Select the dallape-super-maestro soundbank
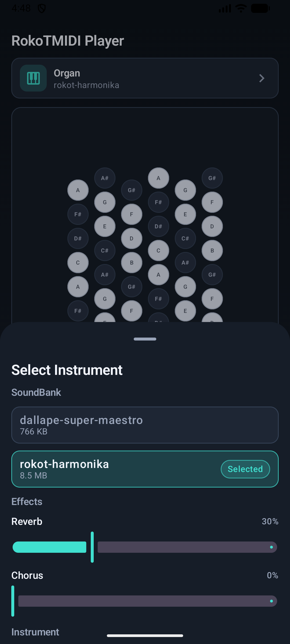This screenshot has width=290, height=644. (x=145, y=425)
